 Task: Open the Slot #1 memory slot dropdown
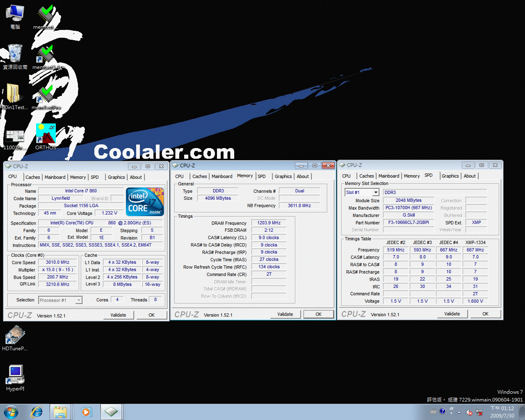(375, 192)
